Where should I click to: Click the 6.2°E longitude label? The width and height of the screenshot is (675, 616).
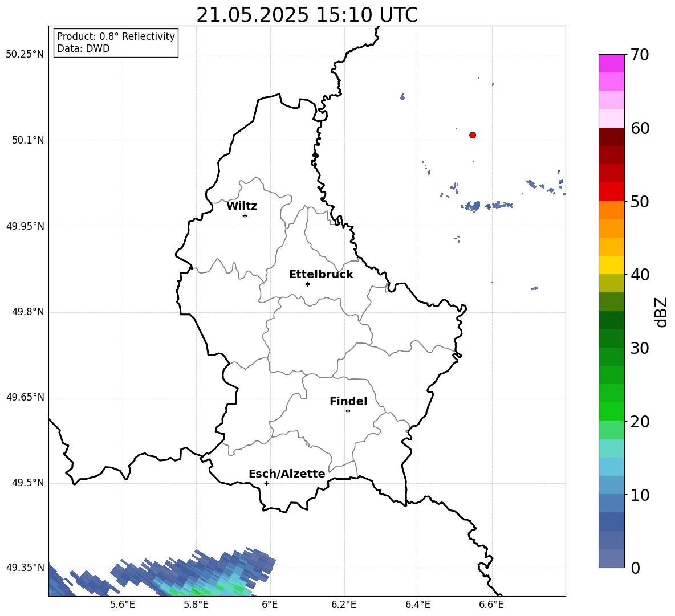pos(344,605)
